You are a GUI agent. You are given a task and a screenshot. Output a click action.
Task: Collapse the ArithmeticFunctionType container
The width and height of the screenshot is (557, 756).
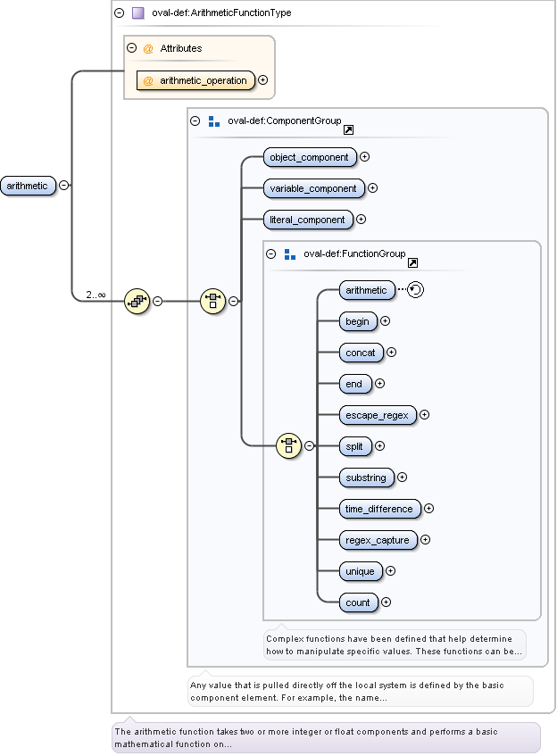coord(119,13)
